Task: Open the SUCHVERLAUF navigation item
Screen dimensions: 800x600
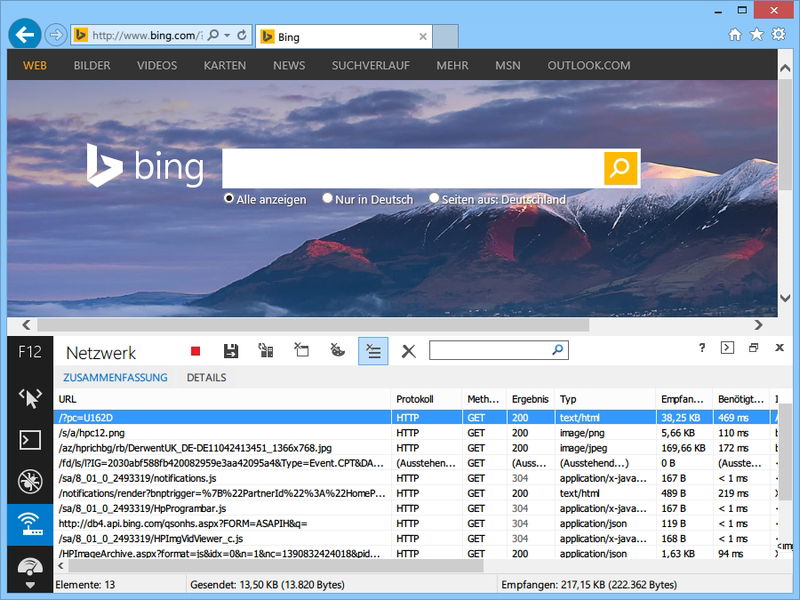Action: [x=371, y=65]
